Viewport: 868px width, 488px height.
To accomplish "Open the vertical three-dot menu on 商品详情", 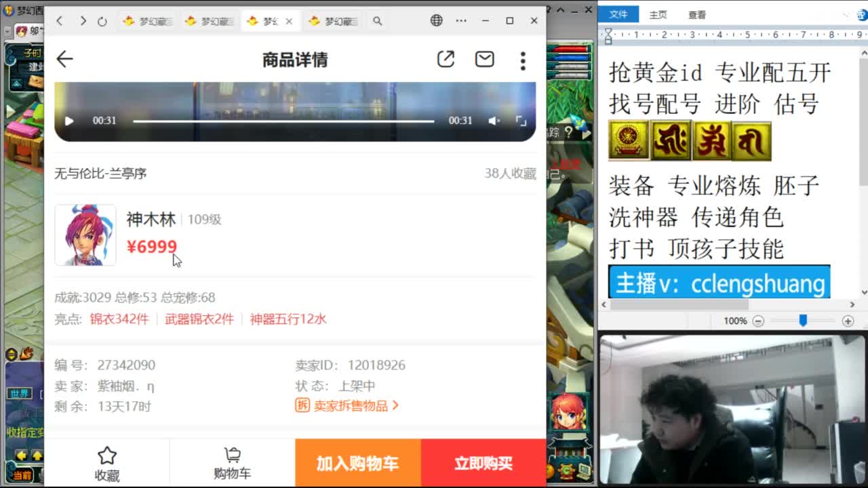I will point(523,60).
